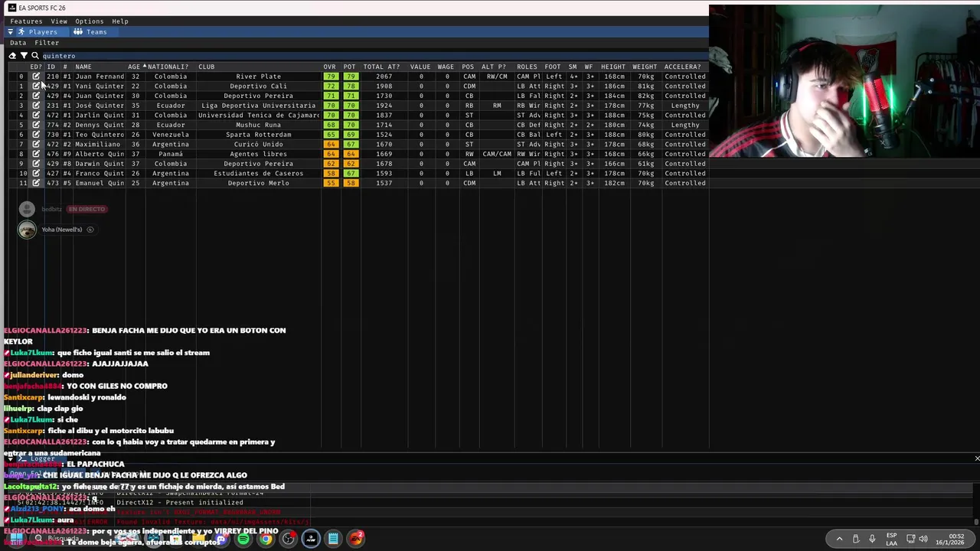
Task: Open EA app taskbar icon
Action: tap(356, 539)
